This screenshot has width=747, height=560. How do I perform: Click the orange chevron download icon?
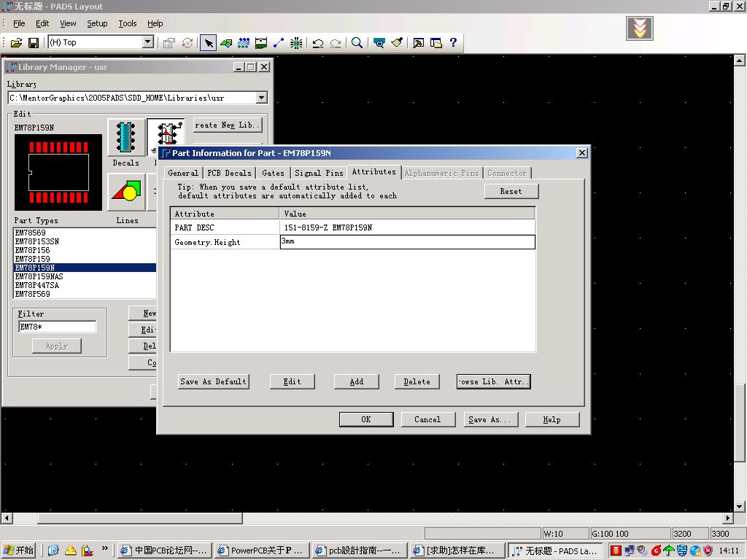pos(639,28)
